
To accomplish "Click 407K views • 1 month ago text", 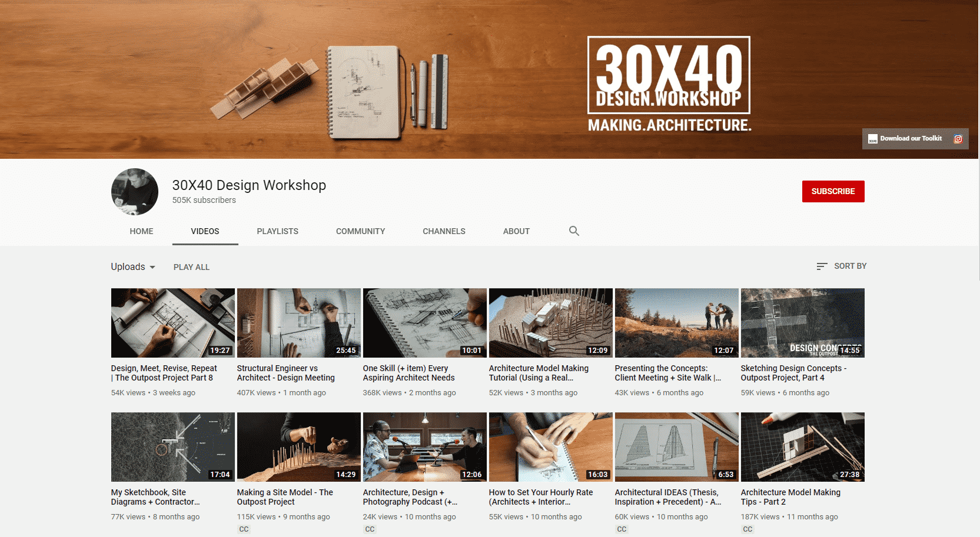I will pos(281,393).
